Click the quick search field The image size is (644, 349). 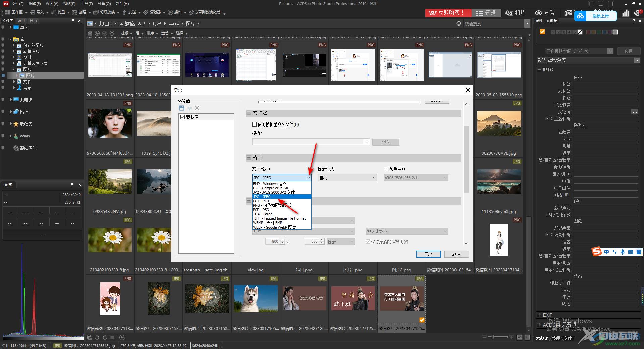[493, 23]
